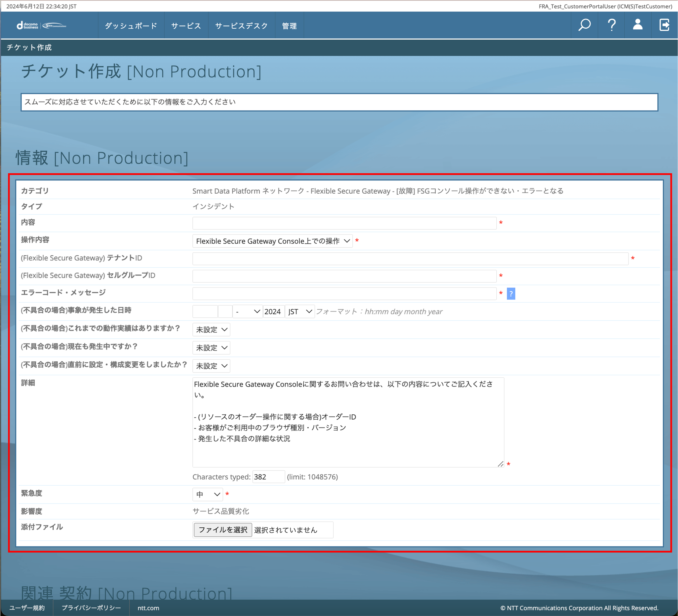
Task: Click the 添付ファイル label
Action: (x=42, y=527)
